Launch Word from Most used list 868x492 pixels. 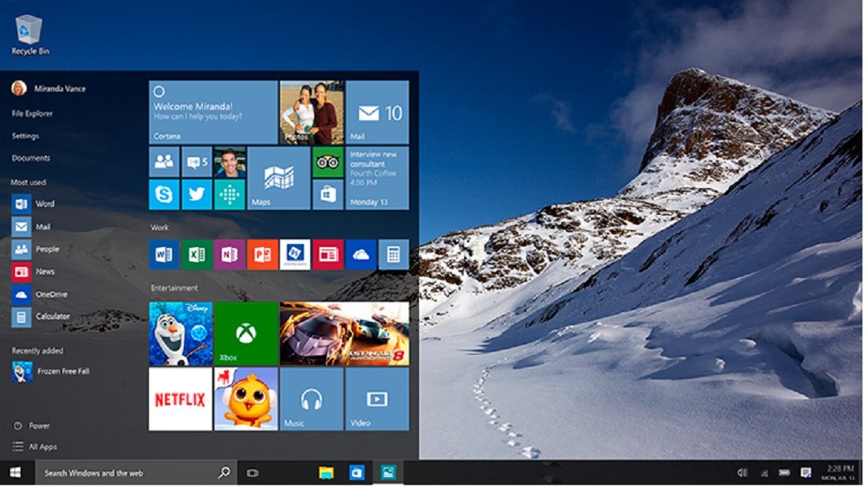pyautogui.click(x=33, y=204)
